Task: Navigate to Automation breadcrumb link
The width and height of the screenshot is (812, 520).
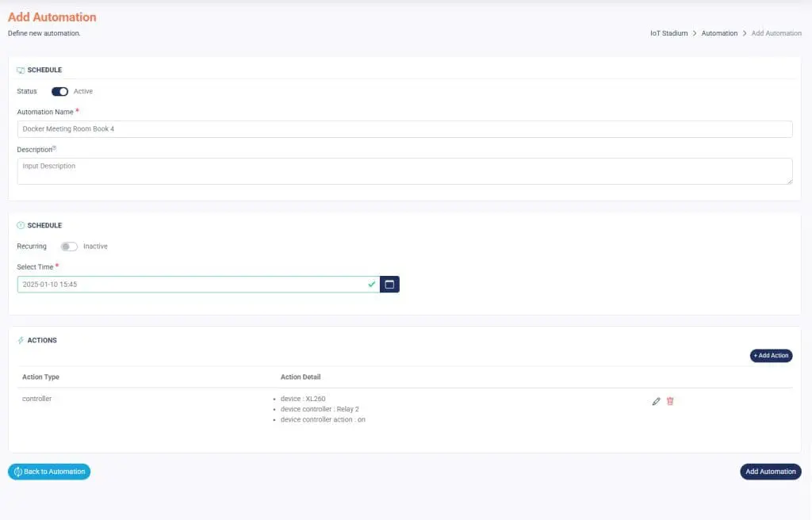Action: tap(719, 33)
